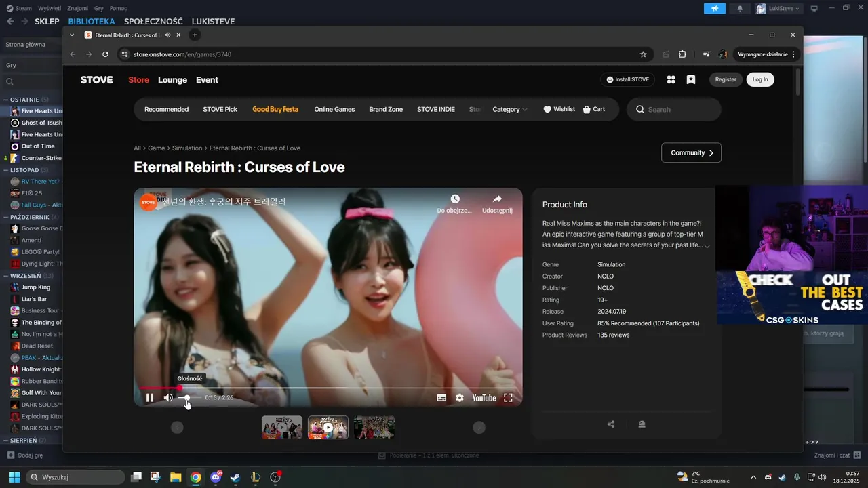This screenshot has height=488, width=868.
Task: Click the share icon below Product Info
Action: coord(611,424)
